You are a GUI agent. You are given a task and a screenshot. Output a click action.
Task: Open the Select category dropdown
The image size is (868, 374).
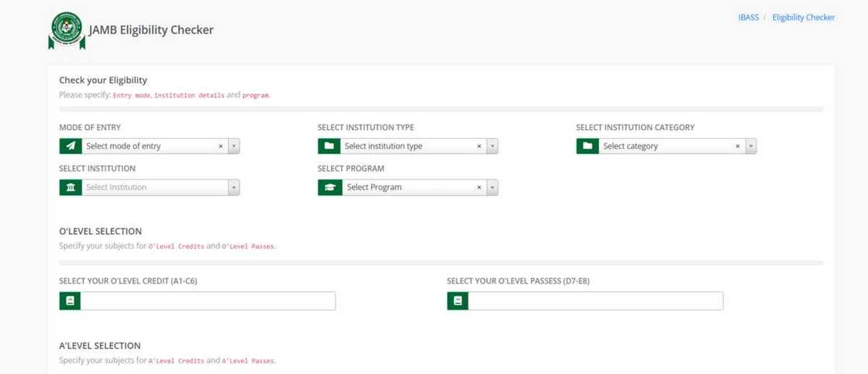[x=677, y=146]
